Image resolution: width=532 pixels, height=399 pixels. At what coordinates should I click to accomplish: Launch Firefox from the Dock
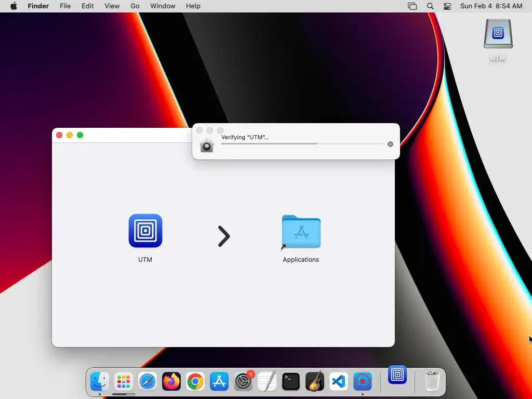pos(171,381)
